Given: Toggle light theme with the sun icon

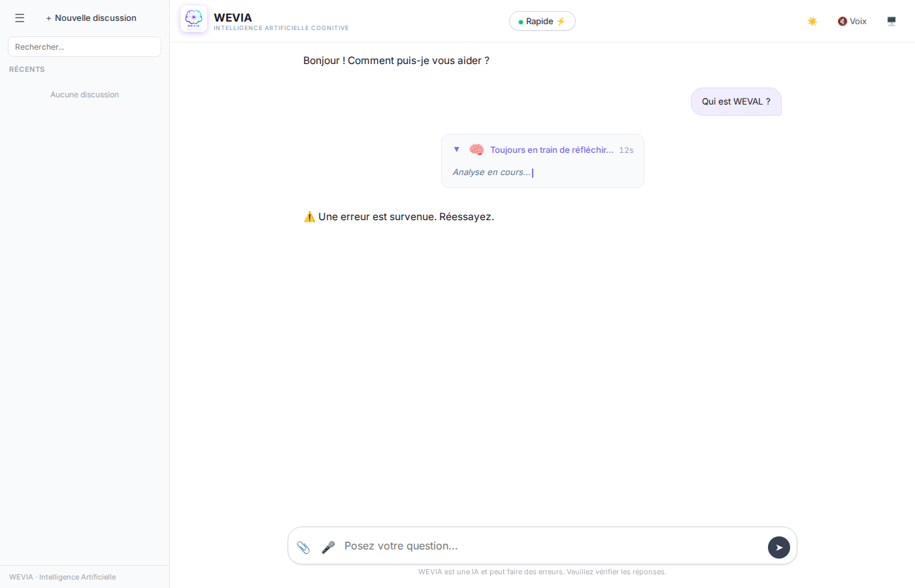Looking at the screenshot, I should (812, 21).
